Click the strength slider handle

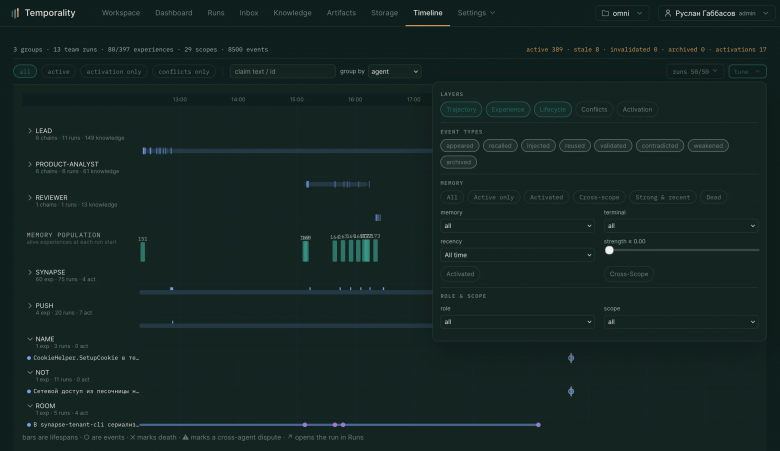tap(609, 250)
